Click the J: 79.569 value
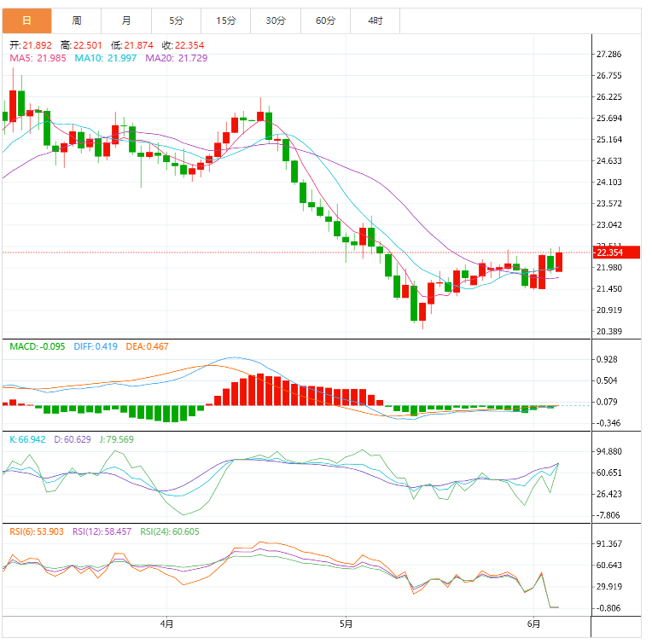Screen dimensions: 652x644 [117, 439]
